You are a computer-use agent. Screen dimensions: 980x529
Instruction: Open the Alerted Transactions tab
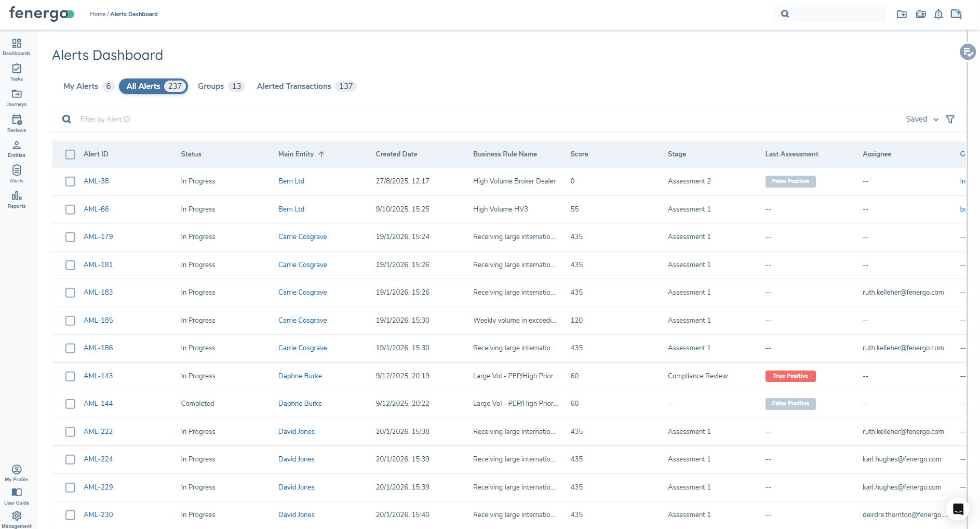293,86
